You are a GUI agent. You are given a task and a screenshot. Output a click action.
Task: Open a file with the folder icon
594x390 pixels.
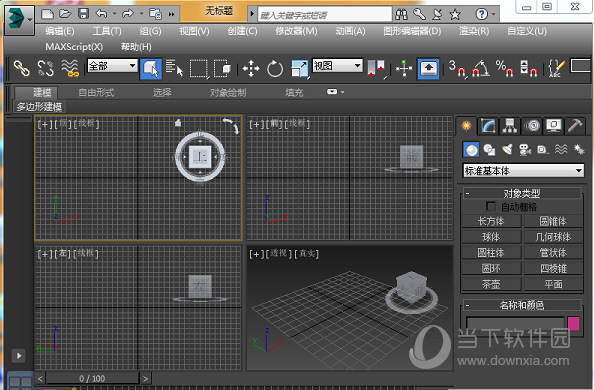(65, 14)
